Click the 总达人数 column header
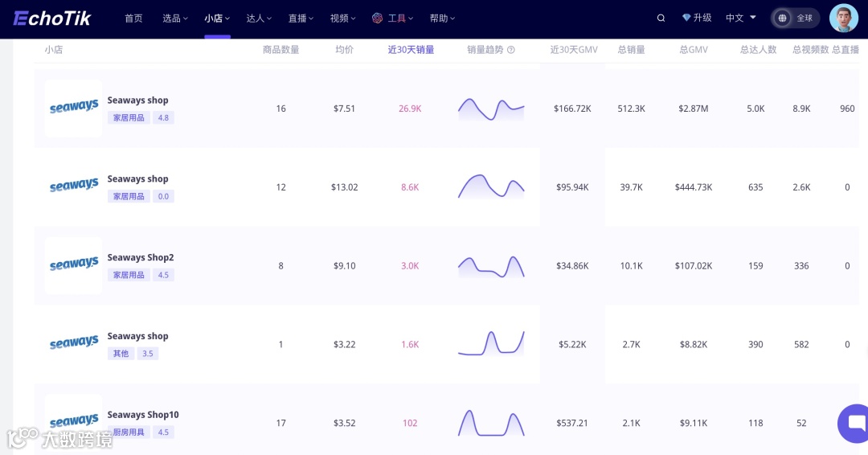Image resolution: width=868 pixels, height=455 pixels. click(x=759, y=50)
